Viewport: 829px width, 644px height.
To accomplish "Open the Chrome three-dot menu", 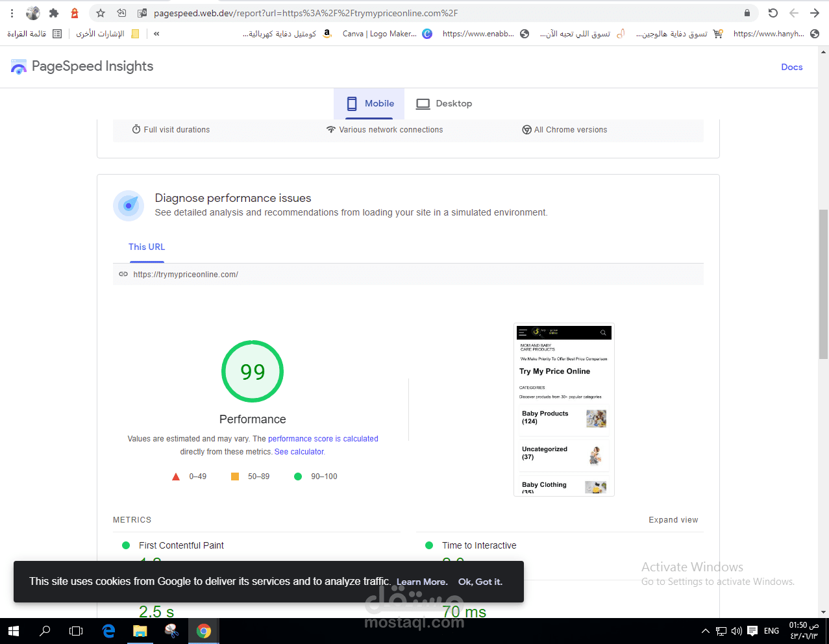I will pyautogui.click(x=12, y=13).
